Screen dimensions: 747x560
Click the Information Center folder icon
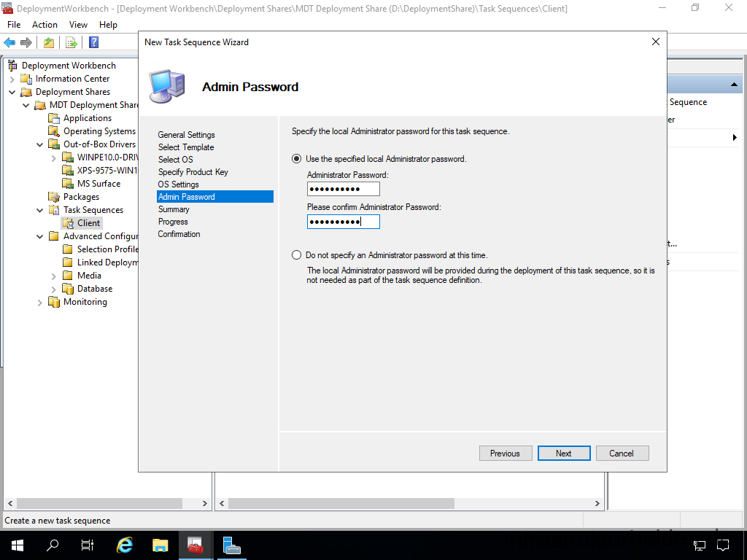tap(27, 79)
